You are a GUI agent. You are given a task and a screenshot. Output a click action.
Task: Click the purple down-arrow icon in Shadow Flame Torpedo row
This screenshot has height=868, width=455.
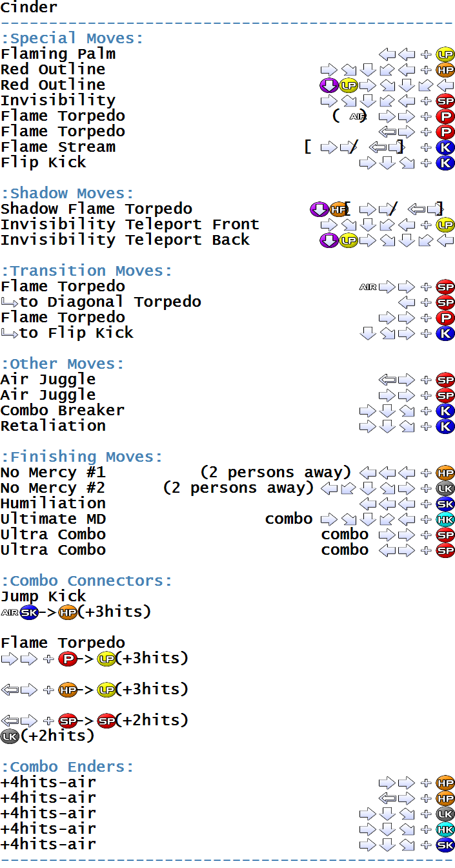319,209
